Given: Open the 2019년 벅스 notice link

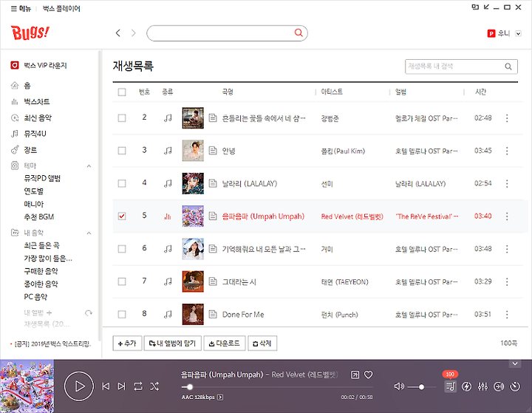Looking at the screenshot, I should 51,344.
